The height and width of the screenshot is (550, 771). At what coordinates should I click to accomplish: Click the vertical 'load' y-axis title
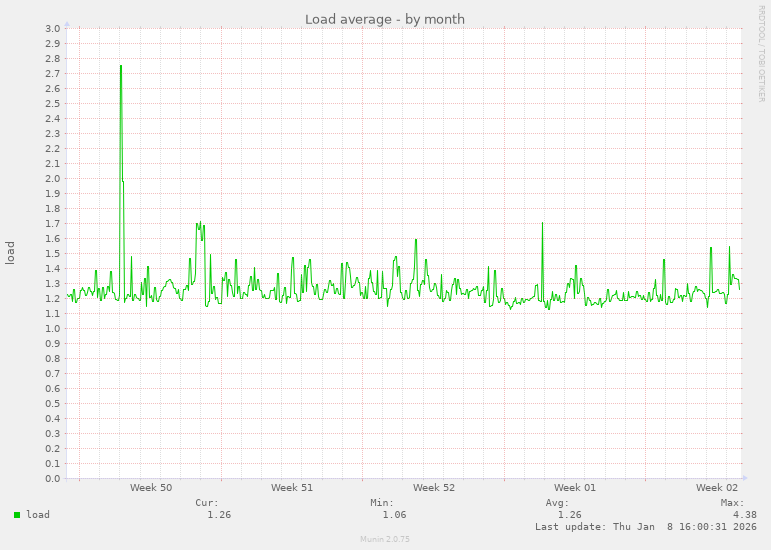pos(10,253)
